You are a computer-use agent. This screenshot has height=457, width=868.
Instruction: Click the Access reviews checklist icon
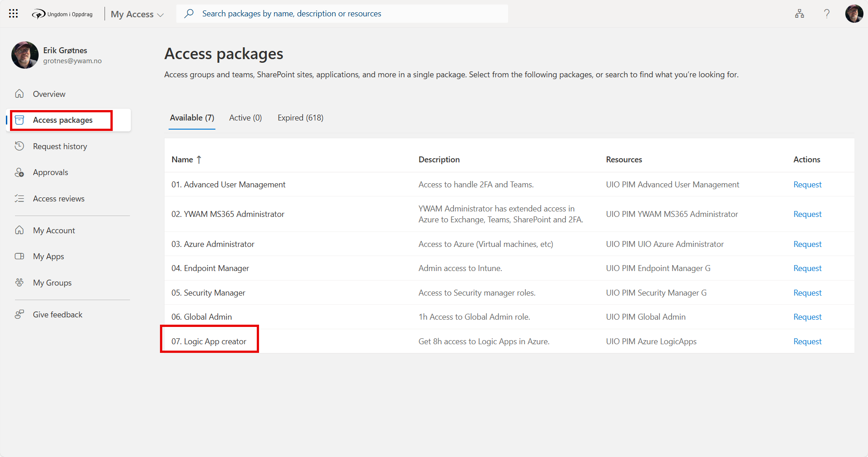click(20, 198)
